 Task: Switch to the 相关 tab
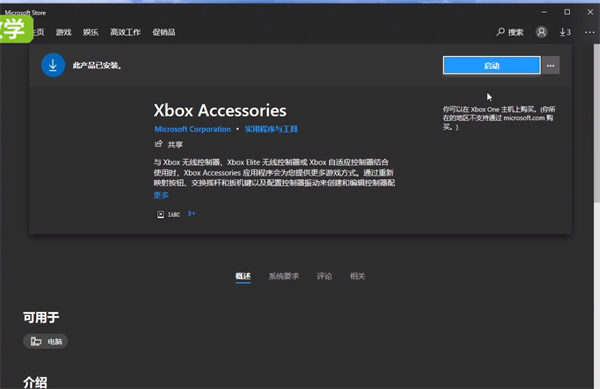(x=357, y=276)
